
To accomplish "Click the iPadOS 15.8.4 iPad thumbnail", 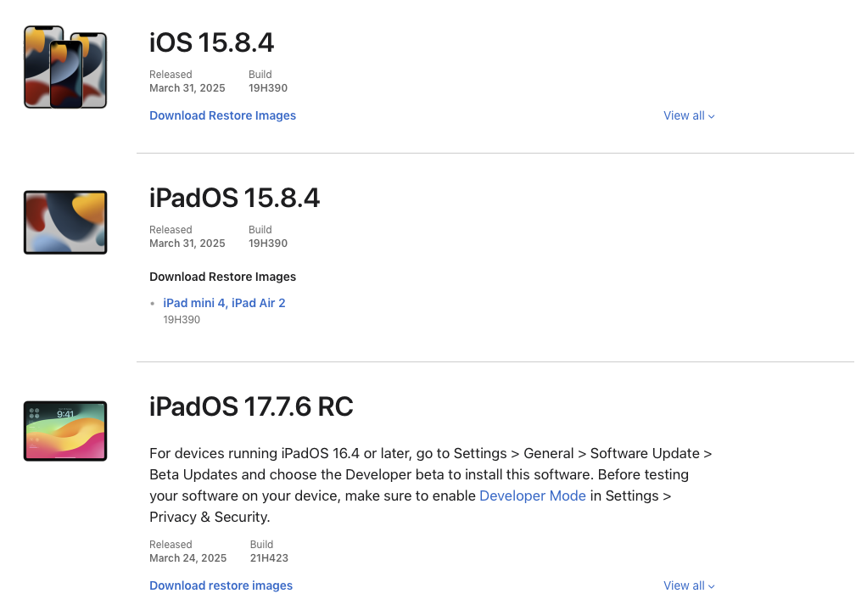I will click(64, 222).
